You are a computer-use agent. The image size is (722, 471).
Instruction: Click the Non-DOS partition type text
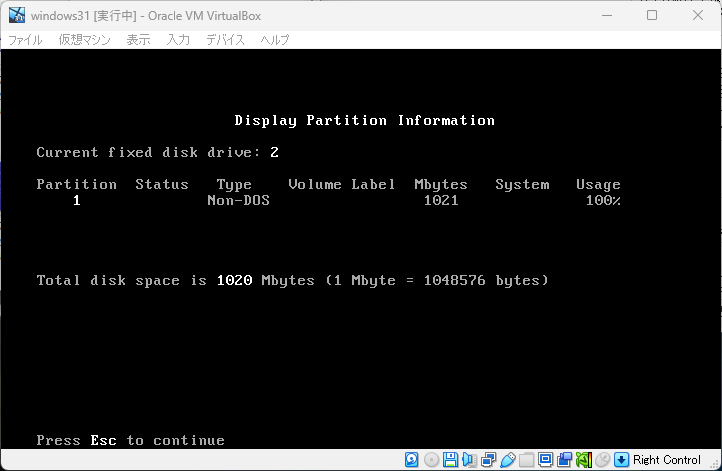(238, 200)
